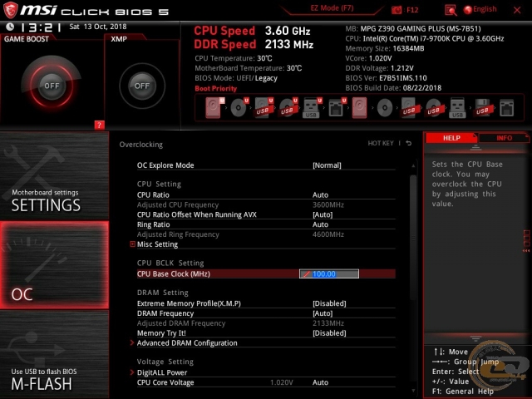Select the USB floppy boot device icon

(x=482, y=108)
